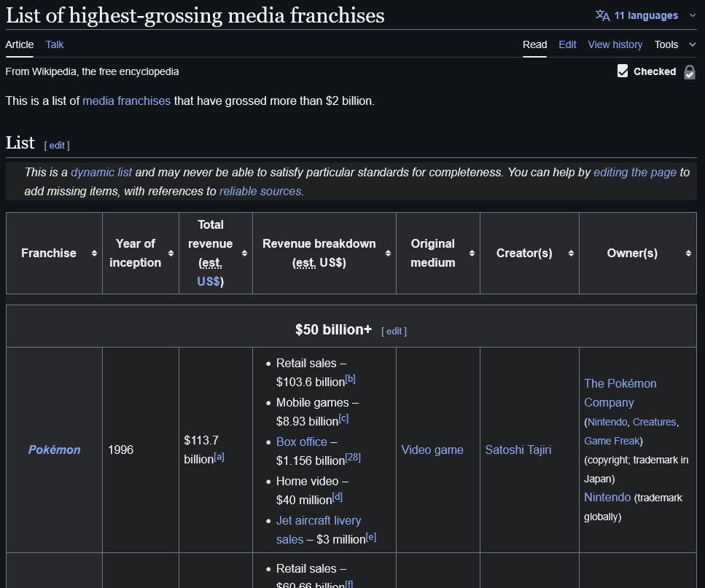
Task: Open the Tools menu
Action: pyautogui.click(x=666, y=44)
